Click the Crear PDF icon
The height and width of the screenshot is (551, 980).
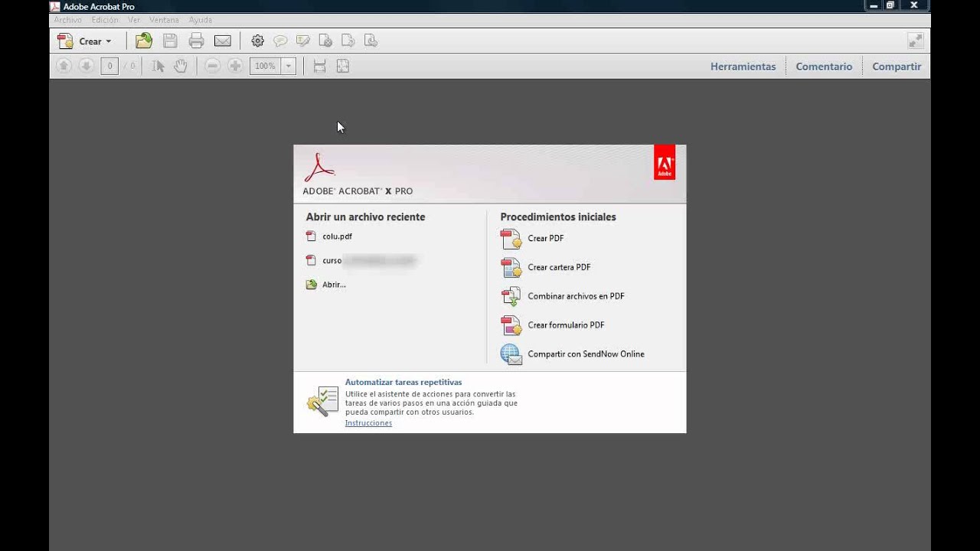511,239
